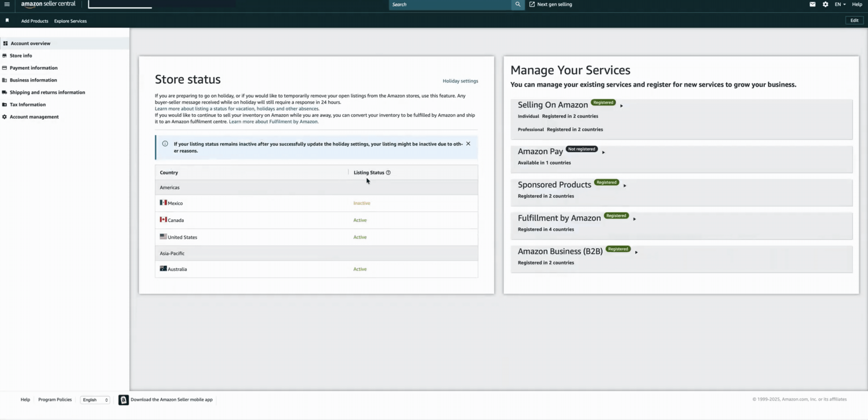Click the bookmark icon in the favorites bar
This screenshot has height=420, width=868.
(7, 21)
